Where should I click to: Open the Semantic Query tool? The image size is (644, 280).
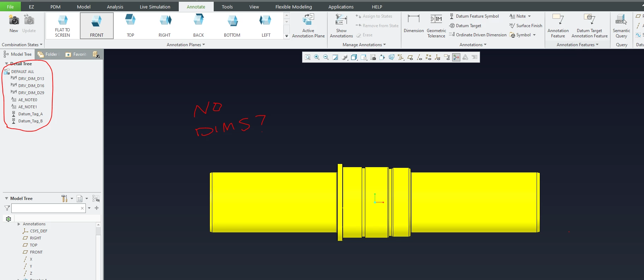pyautogui.click(x=621, y=26)
